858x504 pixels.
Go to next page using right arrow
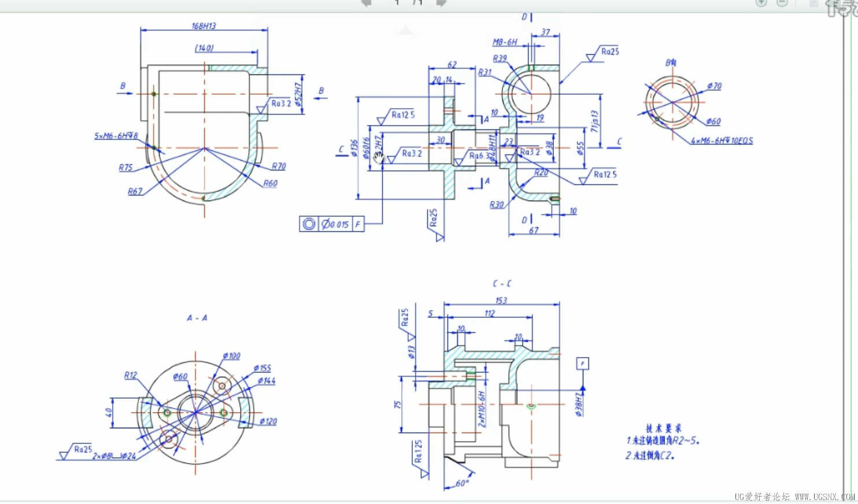pos(442,3)
